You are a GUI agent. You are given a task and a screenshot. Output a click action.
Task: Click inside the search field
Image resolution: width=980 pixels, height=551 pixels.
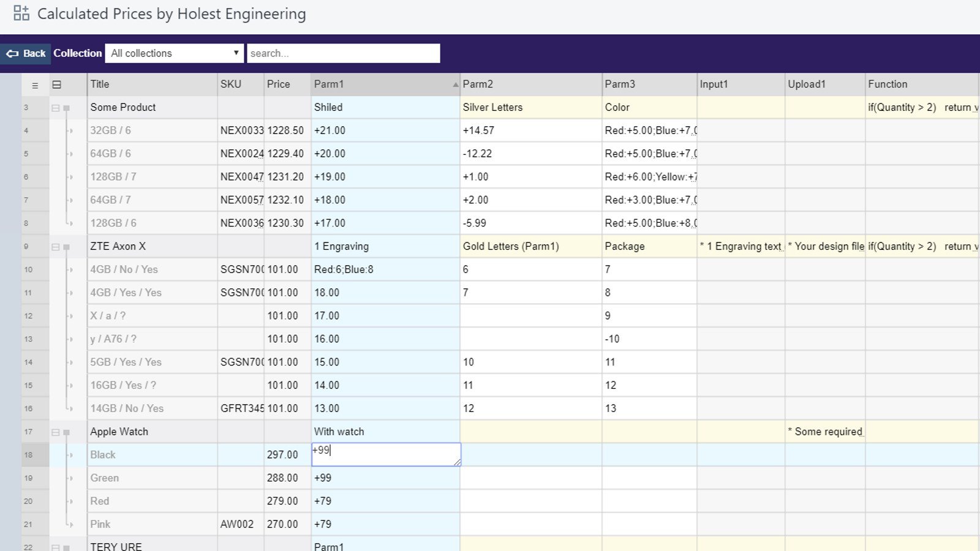click(x=343, y=53)
